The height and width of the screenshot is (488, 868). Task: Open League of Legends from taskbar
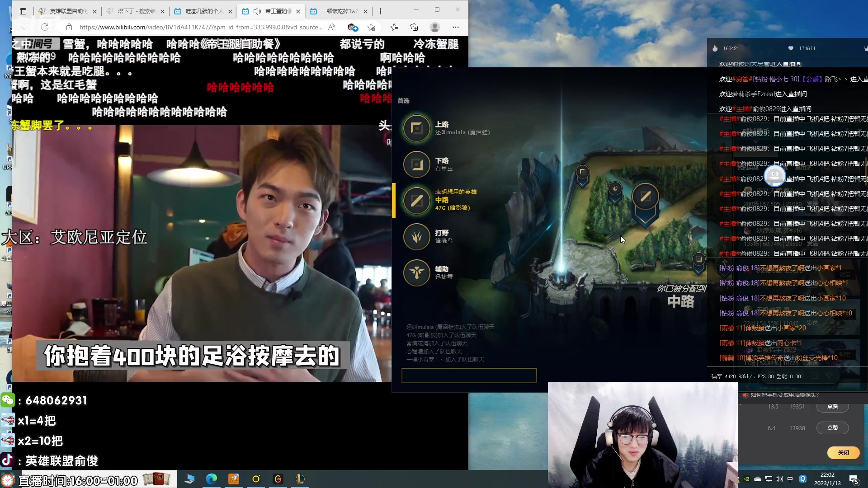[x=300, y=479]
